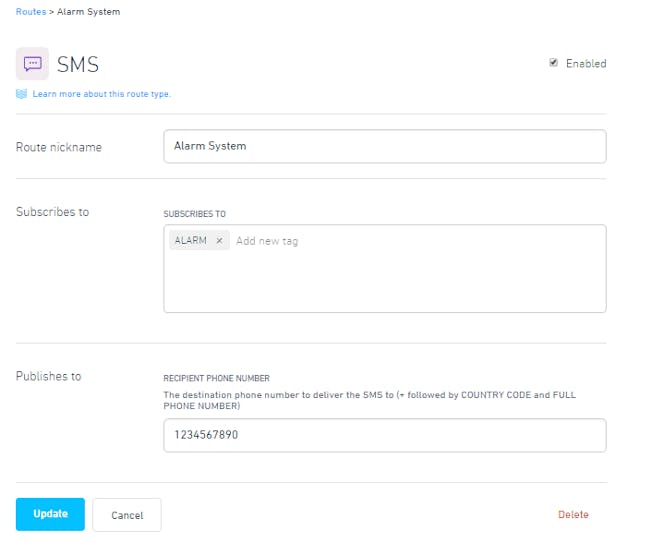The width and height of the screenshot is (645, 555).
Task: Click the Alarm System breadcrumb text
Action: 88,12
